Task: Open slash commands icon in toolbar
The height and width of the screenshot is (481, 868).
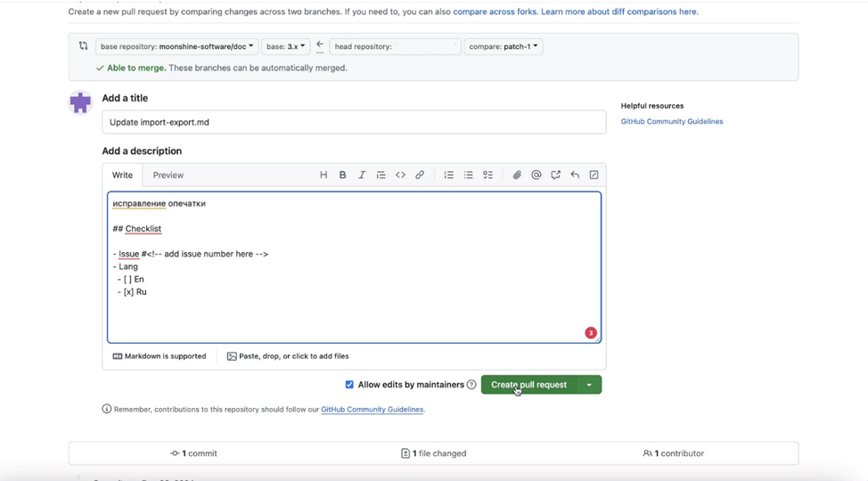Action: tap(594, 175)
